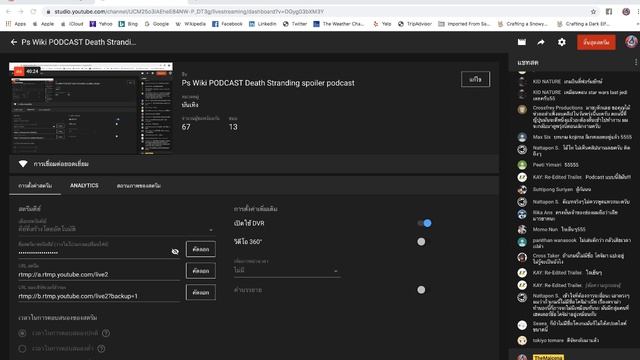Click Momo Nun avatar in chat

pos(522,229)
